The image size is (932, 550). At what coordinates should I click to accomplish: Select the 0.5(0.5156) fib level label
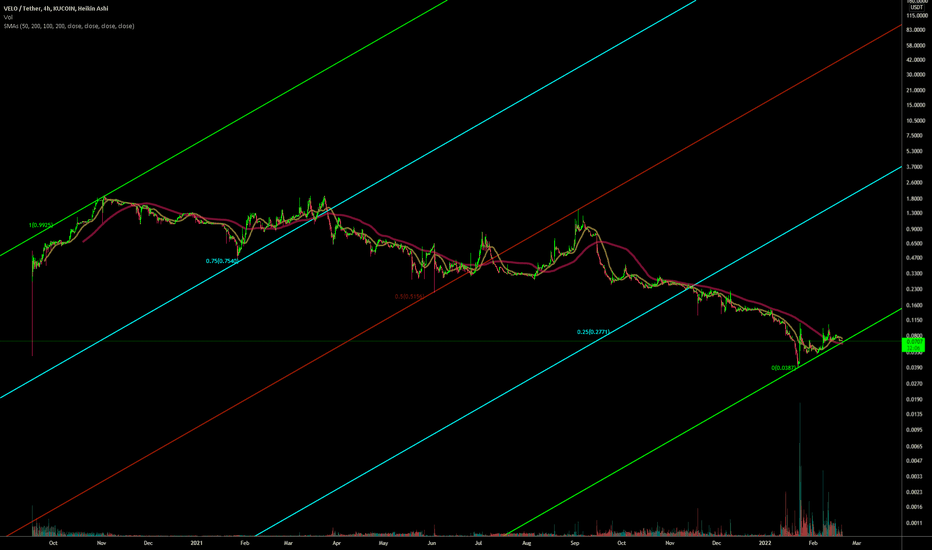[409, 296]
